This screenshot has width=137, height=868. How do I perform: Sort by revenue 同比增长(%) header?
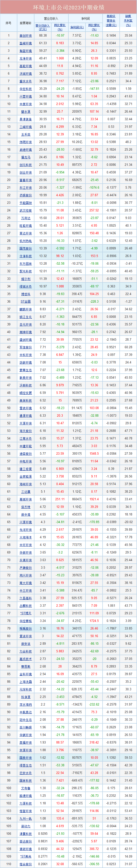[60, 27]
